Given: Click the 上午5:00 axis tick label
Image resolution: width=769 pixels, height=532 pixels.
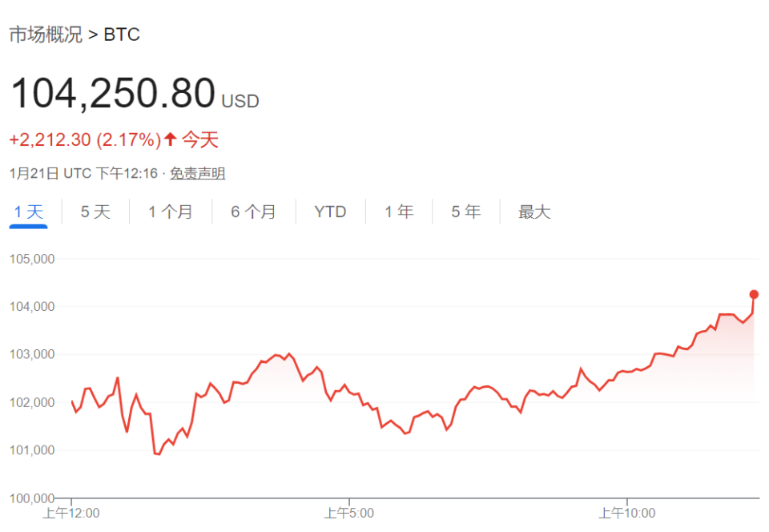Looking at the screenshot, I should (x=349, y=513).
